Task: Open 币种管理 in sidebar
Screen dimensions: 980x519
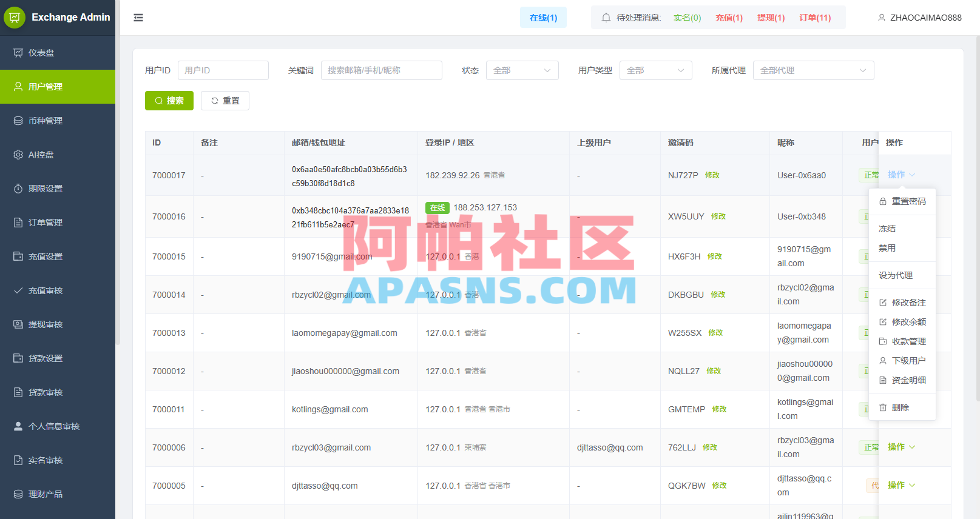Action: click(x=58, y=121)
